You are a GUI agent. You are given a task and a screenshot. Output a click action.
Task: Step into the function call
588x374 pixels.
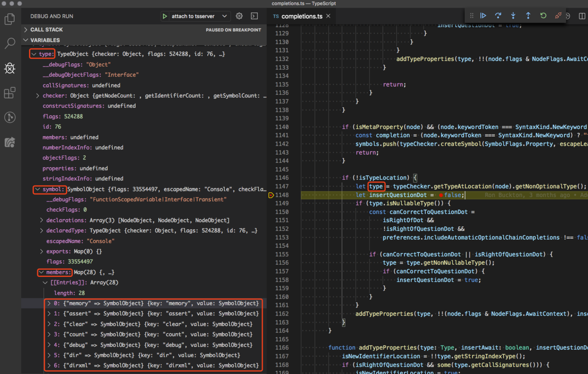click(x=513, y=16)
